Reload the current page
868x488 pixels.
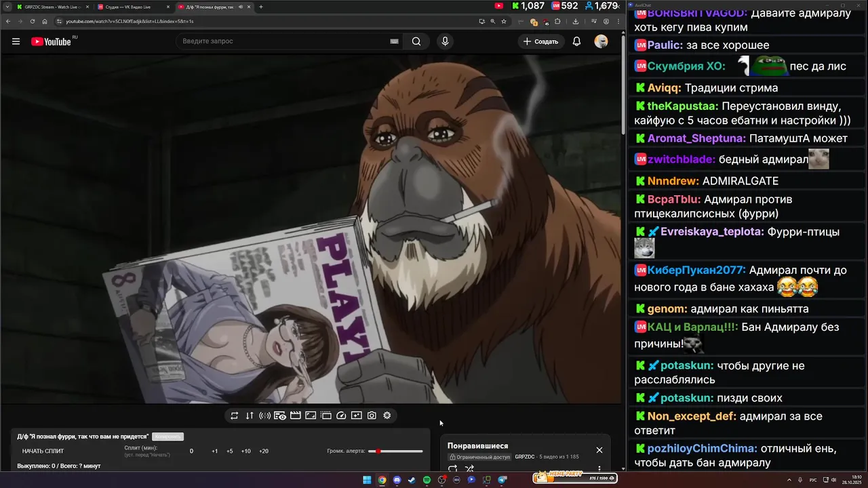32,21
